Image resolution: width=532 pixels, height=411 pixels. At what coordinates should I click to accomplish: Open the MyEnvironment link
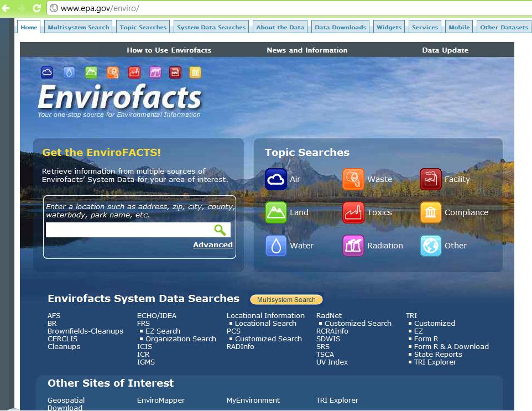(x=253, y=400)
